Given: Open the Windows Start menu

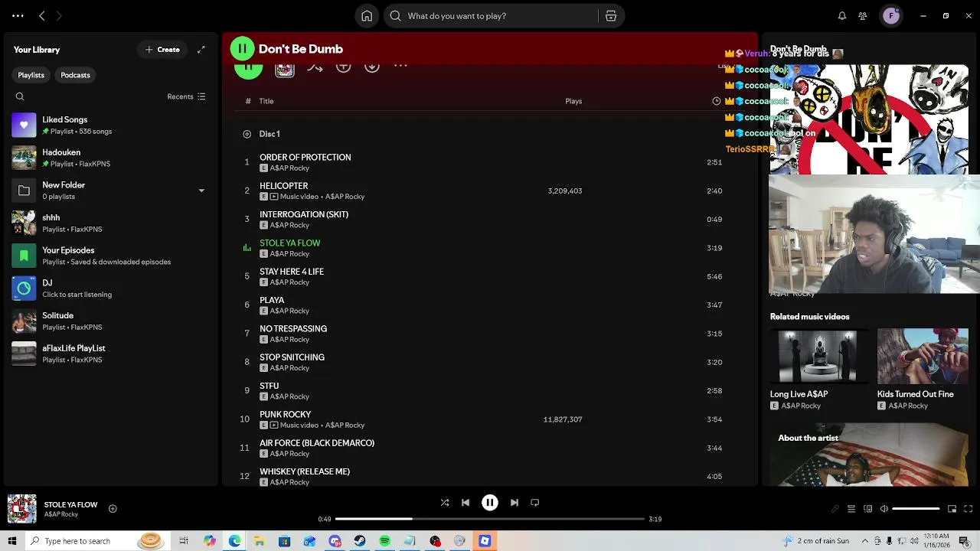Looking at the screenshot, I should (x=11, y=541).
